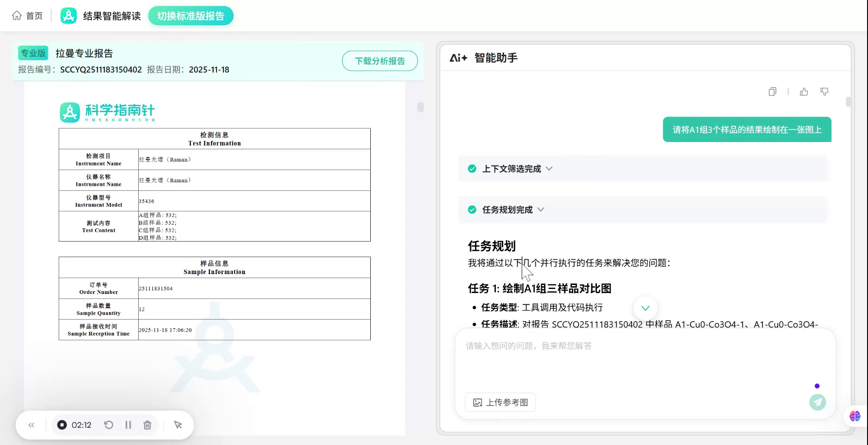Collapse the recording toolbar with the double-left arrow
Image resolution: width=868 pixels, height=445 pixels.
[x=31, y=425]
